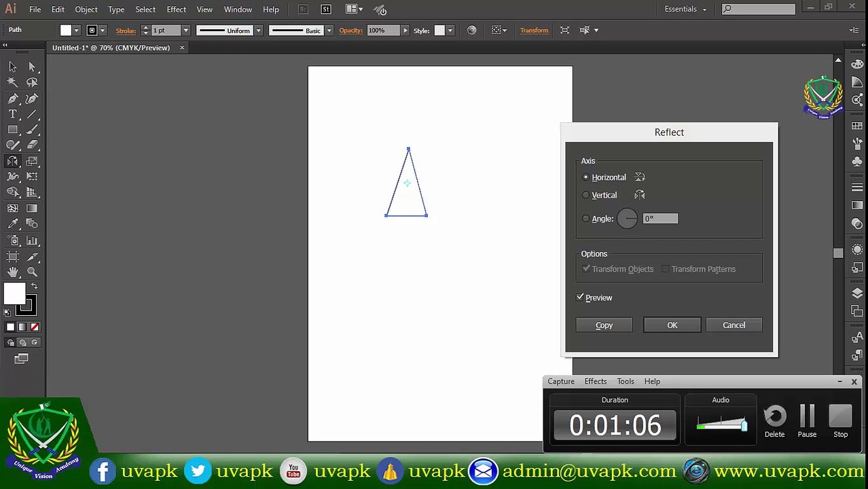Select the Zoom tool
Viewport: 868px width, 489px height.
point(32,272)
